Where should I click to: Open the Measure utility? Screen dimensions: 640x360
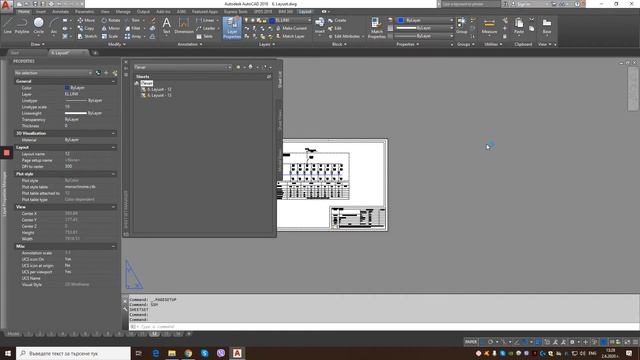pos(489,25)
